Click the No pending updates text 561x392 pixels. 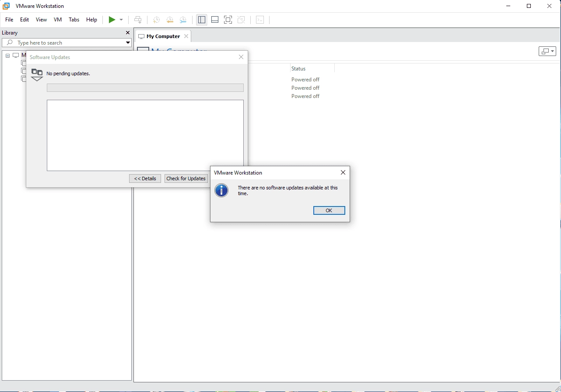coord(68,73)
